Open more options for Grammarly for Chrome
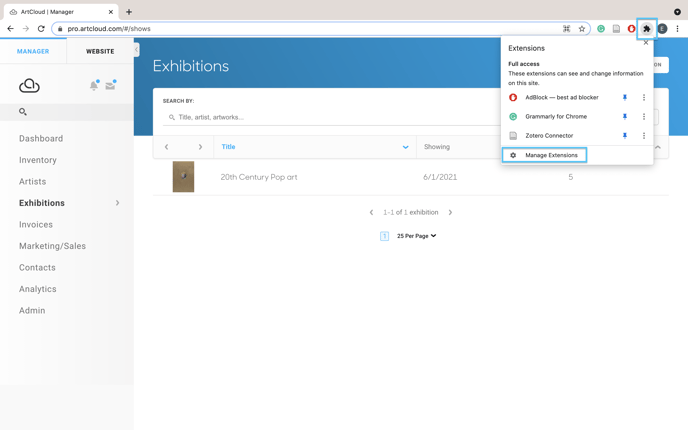 point(644,117)
